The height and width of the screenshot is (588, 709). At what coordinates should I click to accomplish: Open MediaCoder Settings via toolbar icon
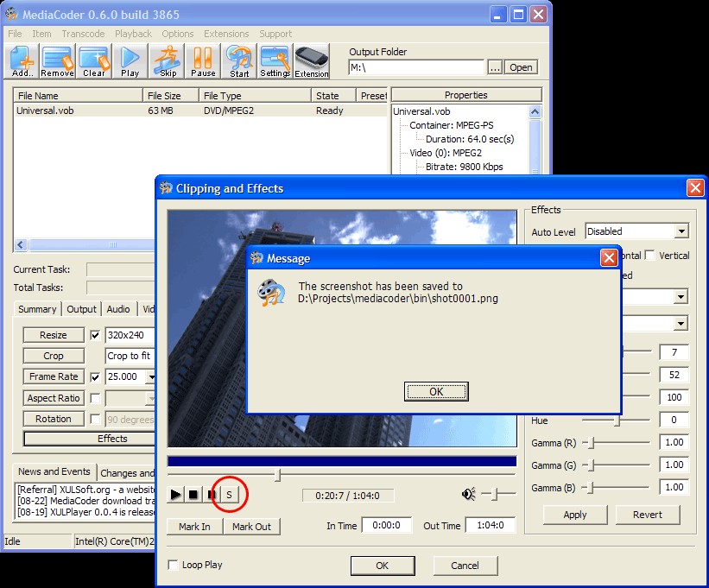click(275, 60)
